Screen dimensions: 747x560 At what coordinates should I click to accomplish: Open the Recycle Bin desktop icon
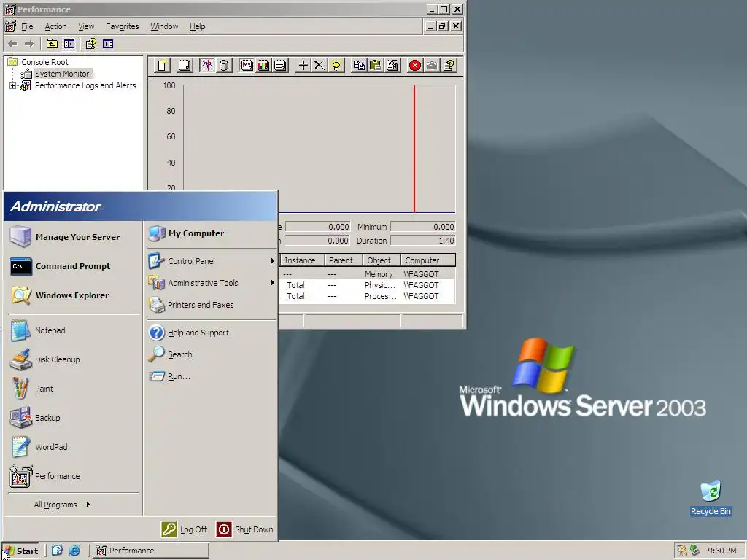(x=711, y=497)
